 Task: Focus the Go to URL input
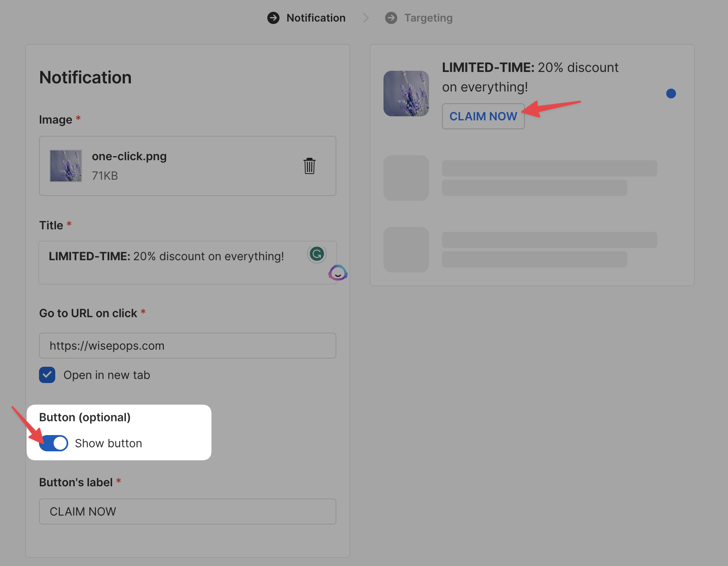click(x=188, y=346)
